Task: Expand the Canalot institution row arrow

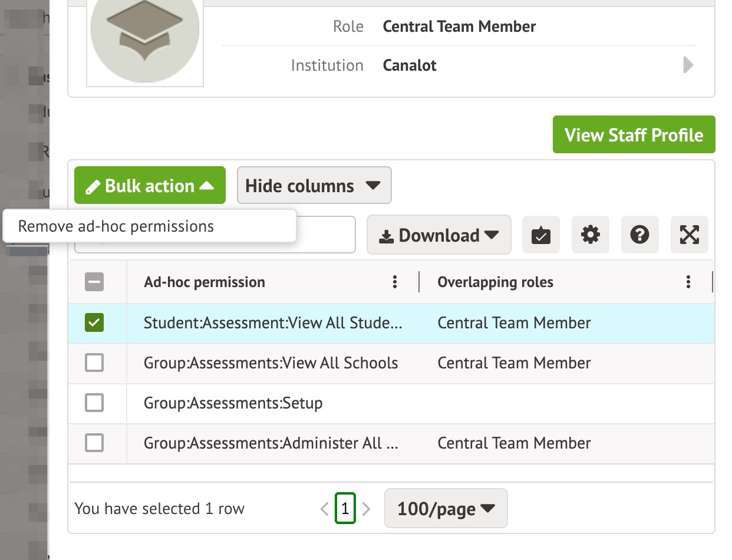Action: 688,65
